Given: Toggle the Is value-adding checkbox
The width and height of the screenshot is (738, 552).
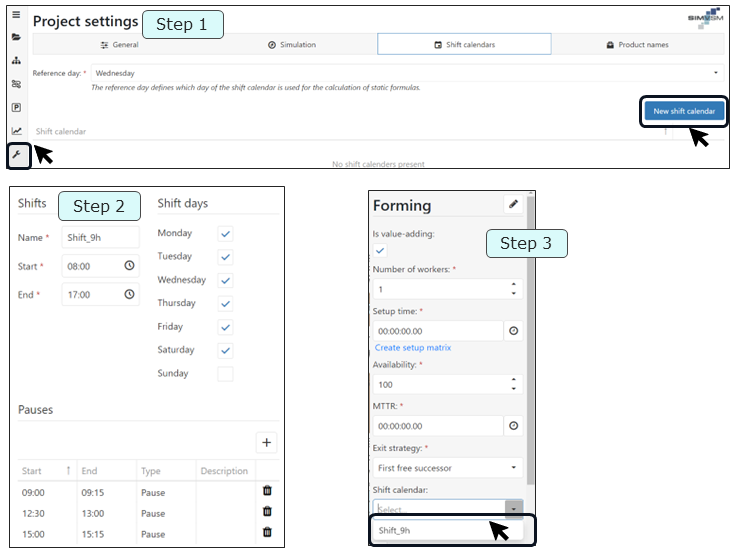Looking at the screenshot, I should tap(380, 250).
